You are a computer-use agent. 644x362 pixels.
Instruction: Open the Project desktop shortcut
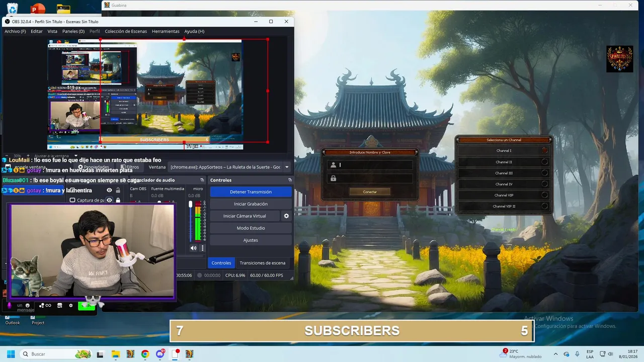click(38, 320)
